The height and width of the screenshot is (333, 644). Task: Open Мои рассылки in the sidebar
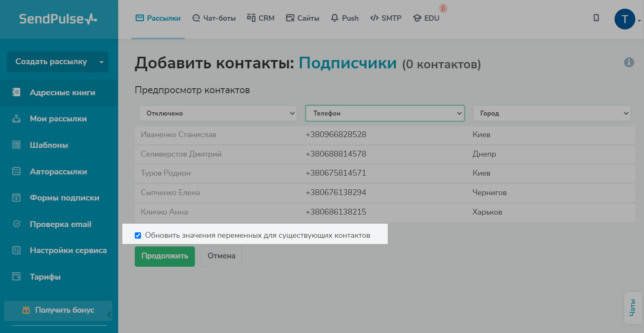point(58,119)
